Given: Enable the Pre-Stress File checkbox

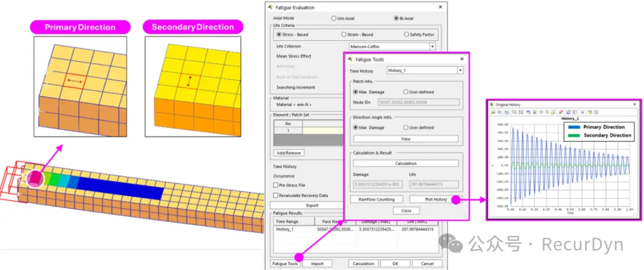Looking at the screenshot, I should pyautogui.click(x=275, y=185).
